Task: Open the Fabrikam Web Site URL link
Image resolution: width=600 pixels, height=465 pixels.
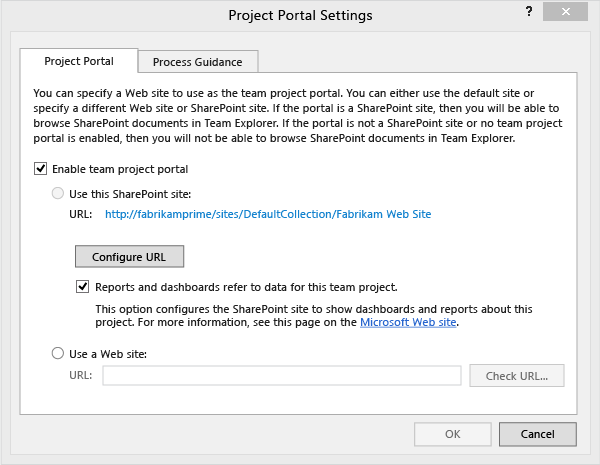Action: pos(268,213)
